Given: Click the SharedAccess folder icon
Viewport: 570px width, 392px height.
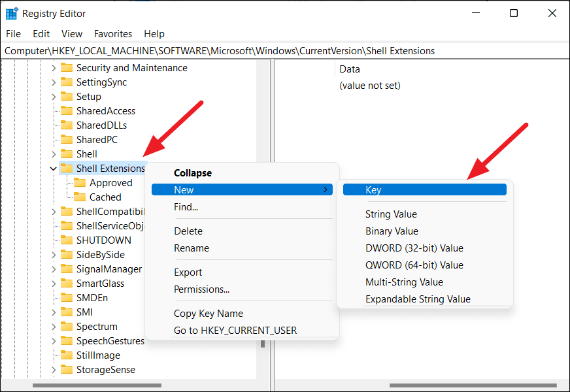Looking at the screenshot, I should click(x=67, y=111).
